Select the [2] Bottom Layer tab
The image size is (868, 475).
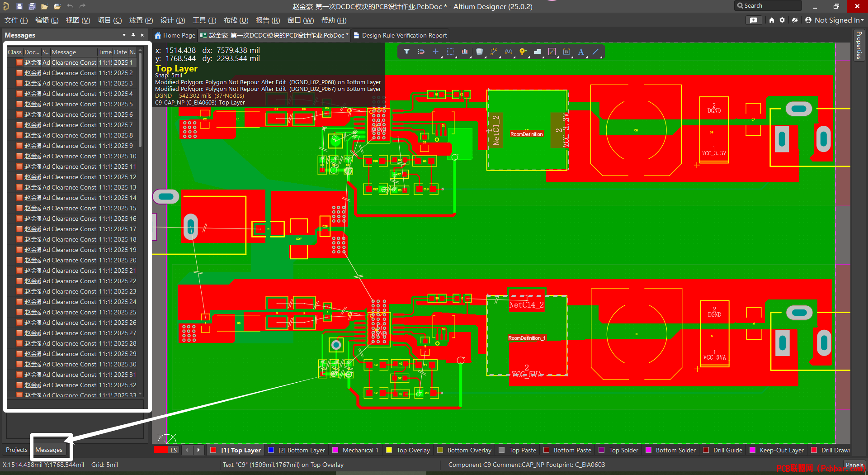click(x=297, y=450)
